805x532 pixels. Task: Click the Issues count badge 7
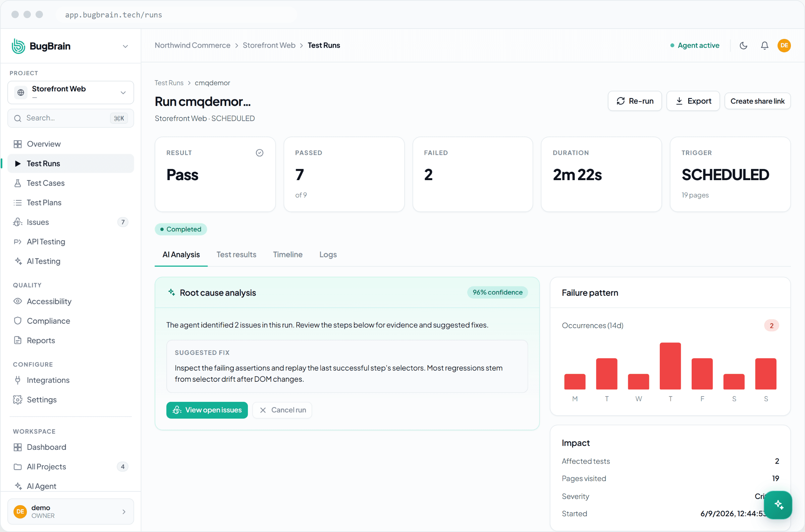123,222
